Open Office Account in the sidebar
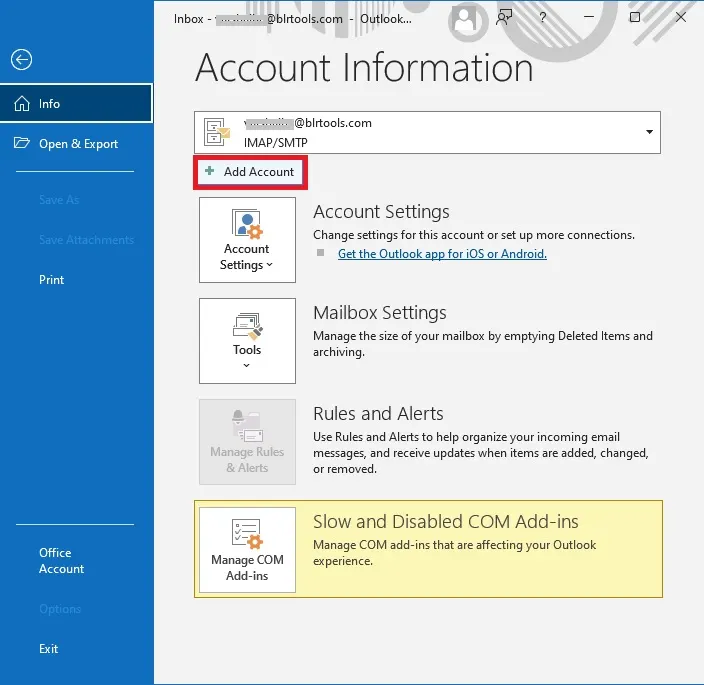Viewport: 704px width, 685px height. pyautogui.click(x=62, y=561)
